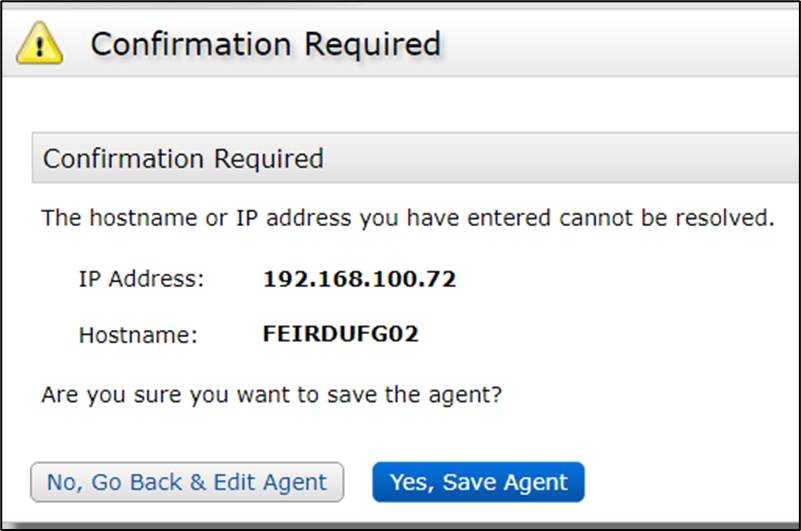Click the word "Required" in the dialog title
801x531 pixels.
pyautogui.click(x=373, y=45)
